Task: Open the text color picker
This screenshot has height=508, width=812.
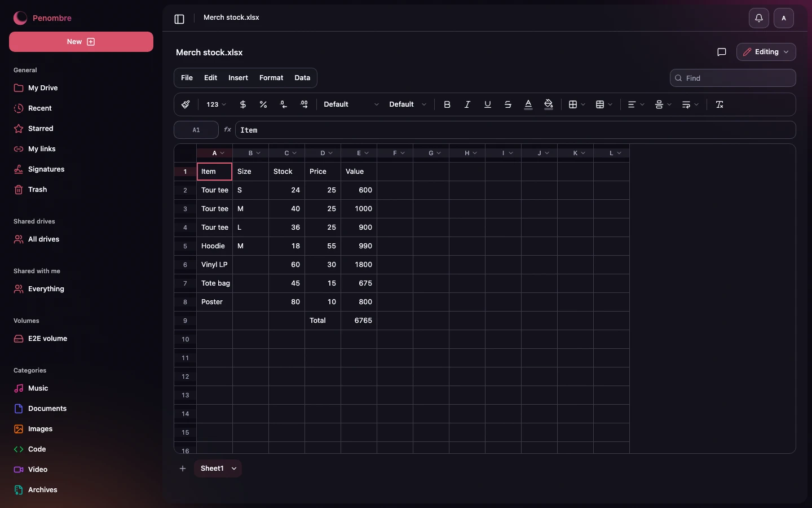Action: pyautogui.click(x=528, y=104)
